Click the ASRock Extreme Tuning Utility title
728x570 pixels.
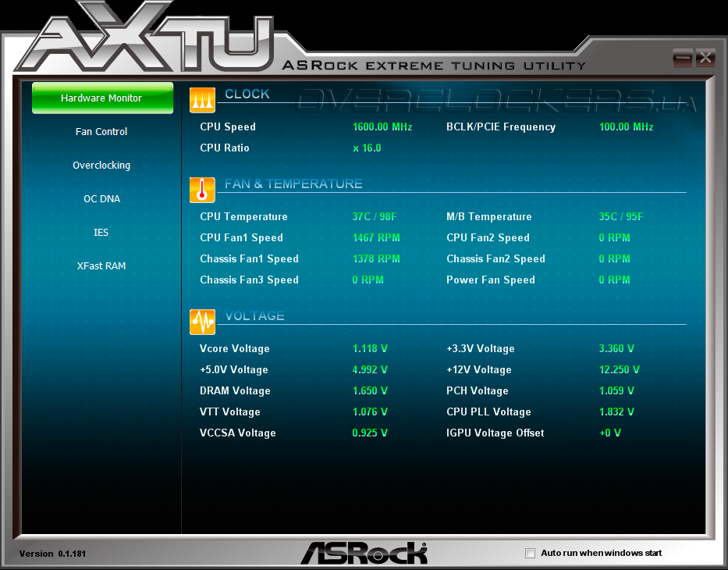pos(434,66)
